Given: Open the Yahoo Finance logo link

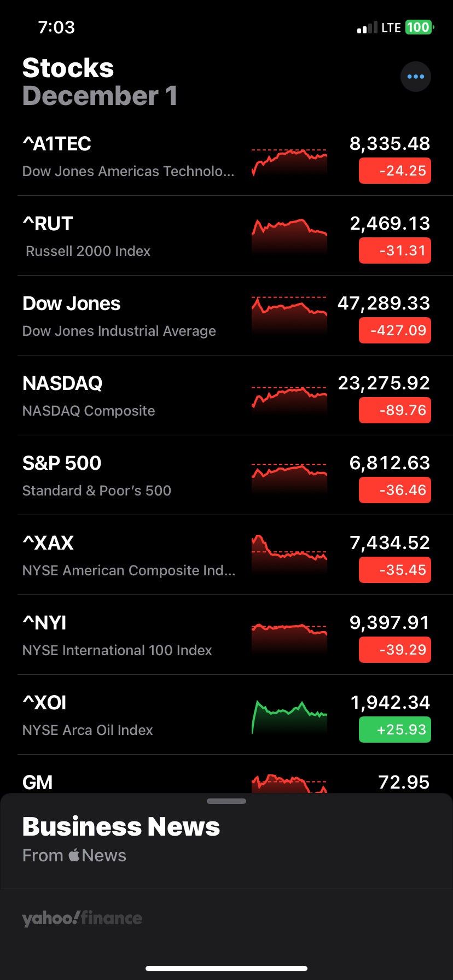Looking at the screenshot, I should coord(82,918).
